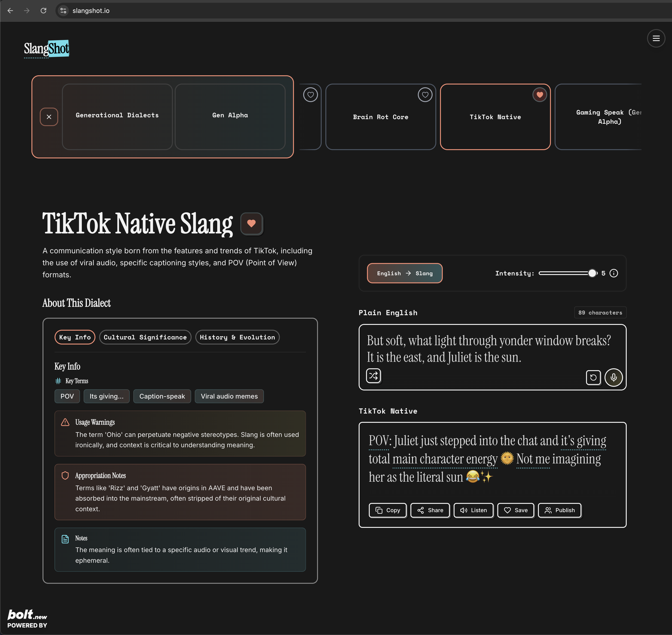Toggle favorite heart on TikTok Native card

click(540, 95)
